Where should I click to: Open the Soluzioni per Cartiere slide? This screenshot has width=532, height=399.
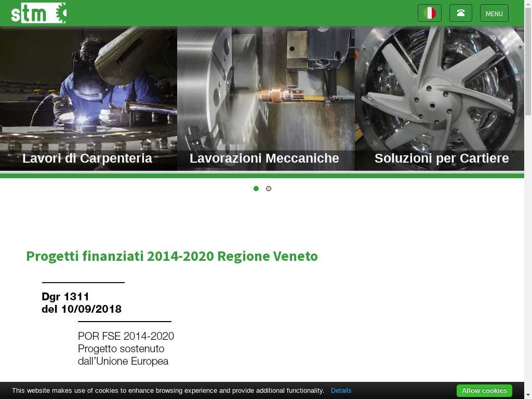[440, 98]
